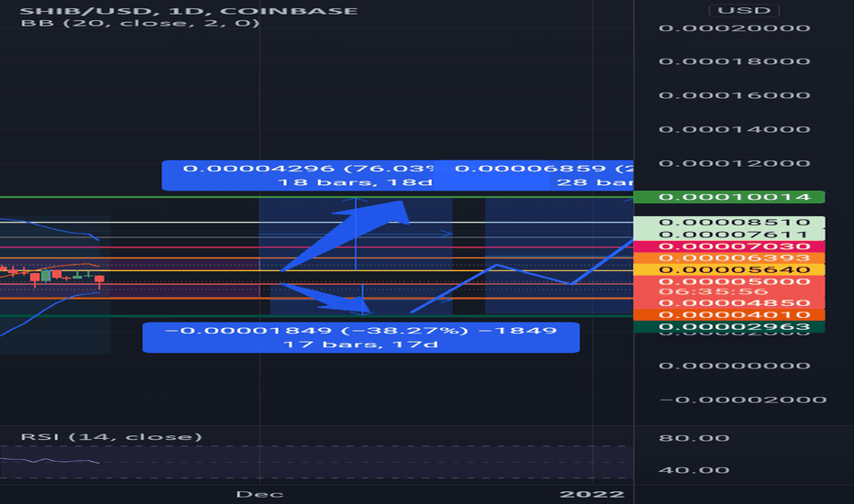Click the 0.00018000 price axis value
Viewport: 854px width, 504px height.
[734, 61]
